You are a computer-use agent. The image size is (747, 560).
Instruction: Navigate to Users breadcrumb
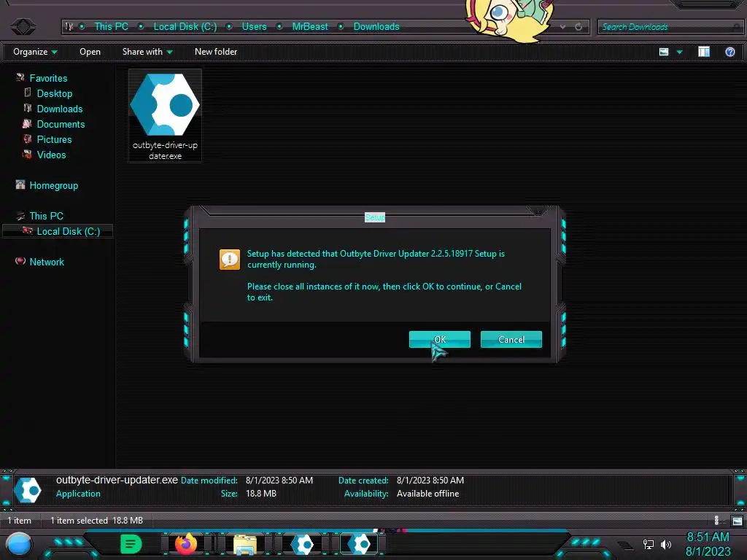click(x=254, y=27)
